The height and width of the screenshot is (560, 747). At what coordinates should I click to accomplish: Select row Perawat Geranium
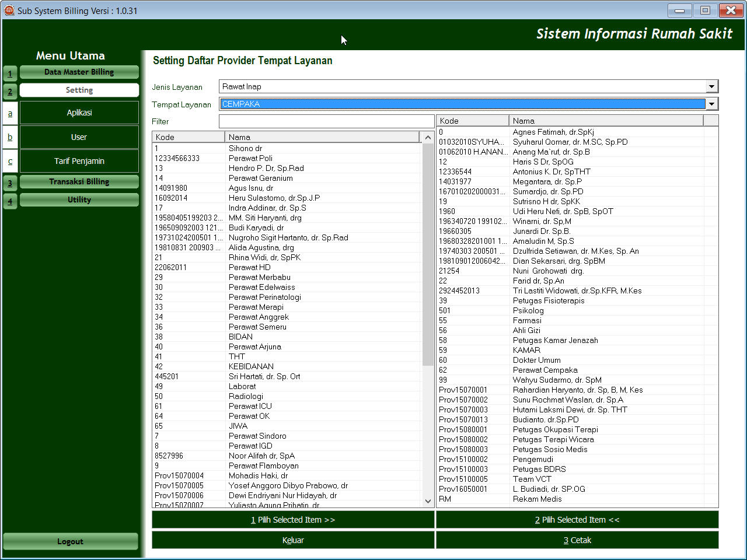[x=286, y=178]
